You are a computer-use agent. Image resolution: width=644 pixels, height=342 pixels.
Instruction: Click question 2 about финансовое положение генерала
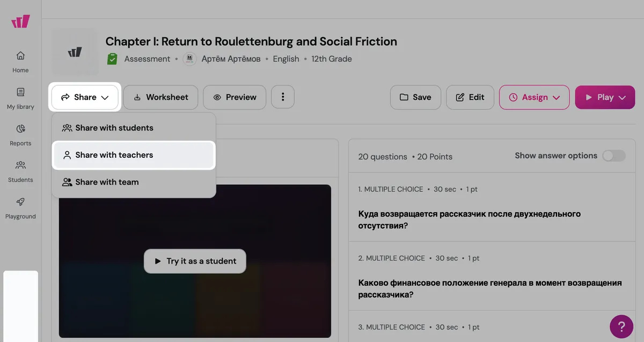coord(490,289)
